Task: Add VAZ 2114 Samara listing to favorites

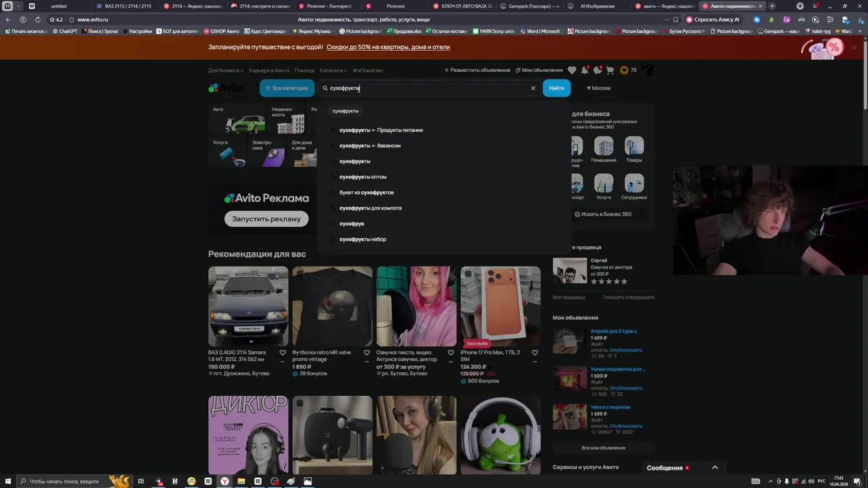Action: 283,352
